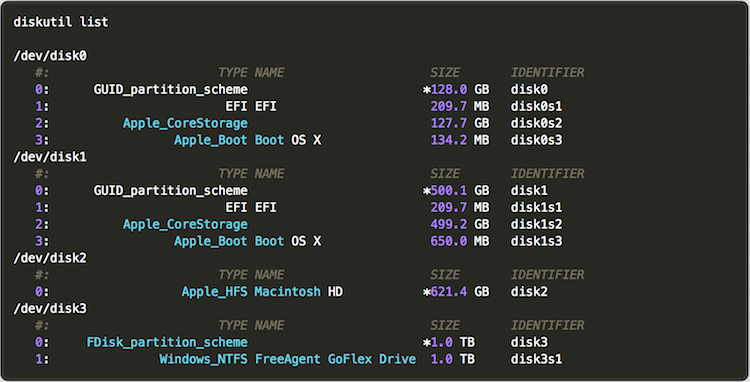The width and height of the screenshot is (750, 382).
Task: Click the 1.0 TB value in disk3s1 row
Action: pos(452,359)
